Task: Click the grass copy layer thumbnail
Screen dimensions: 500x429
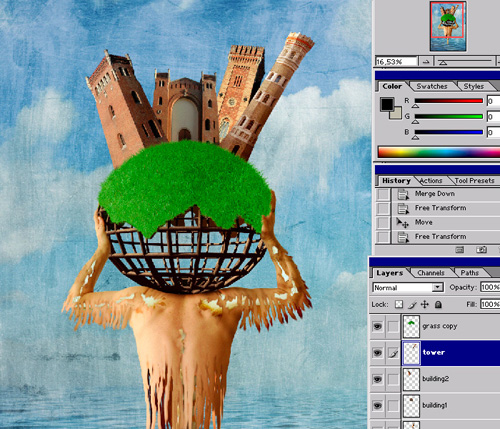Action: 411,326
